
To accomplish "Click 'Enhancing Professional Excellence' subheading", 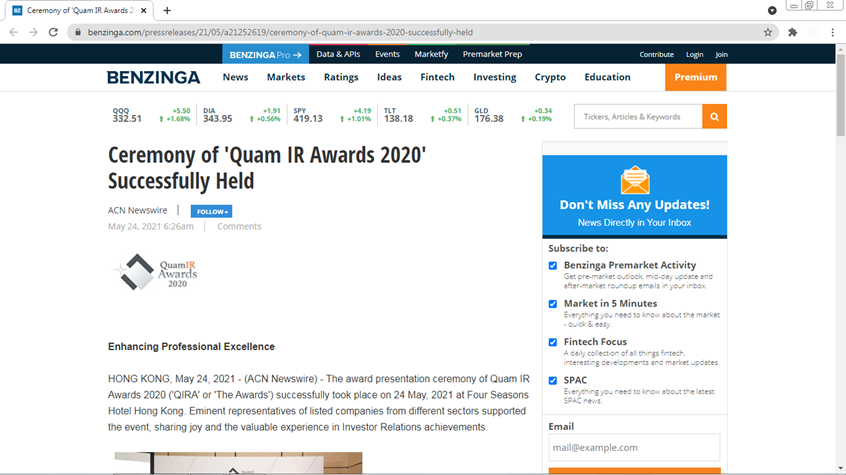I will [x=192, y=347].
